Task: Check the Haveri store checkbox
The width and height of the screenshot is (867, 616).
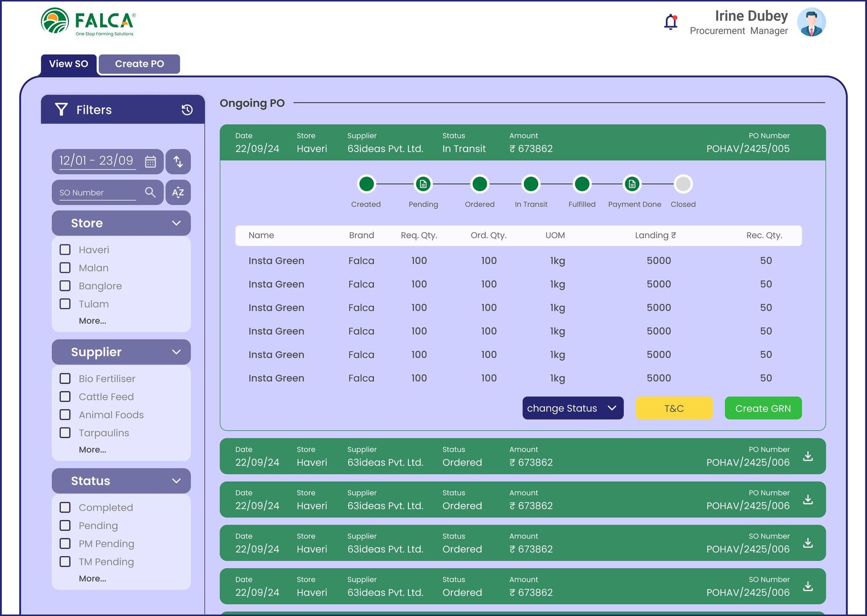Action: 65,249
